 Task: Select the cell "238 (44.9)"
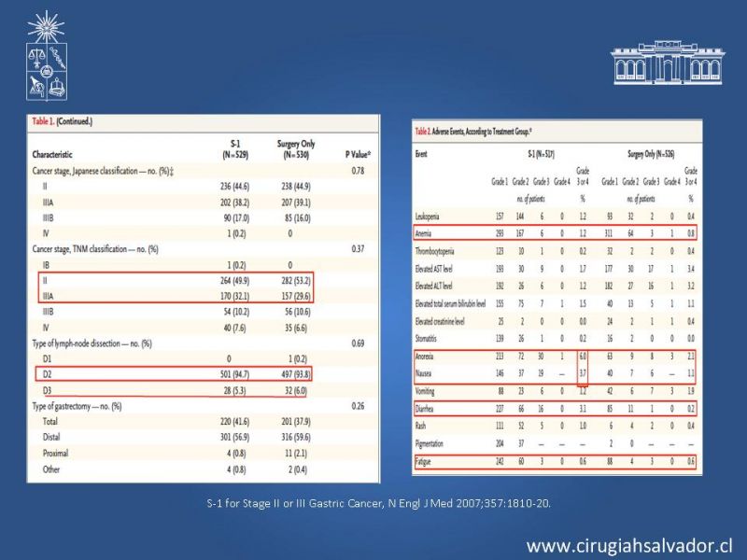click(x=296, y=186)
